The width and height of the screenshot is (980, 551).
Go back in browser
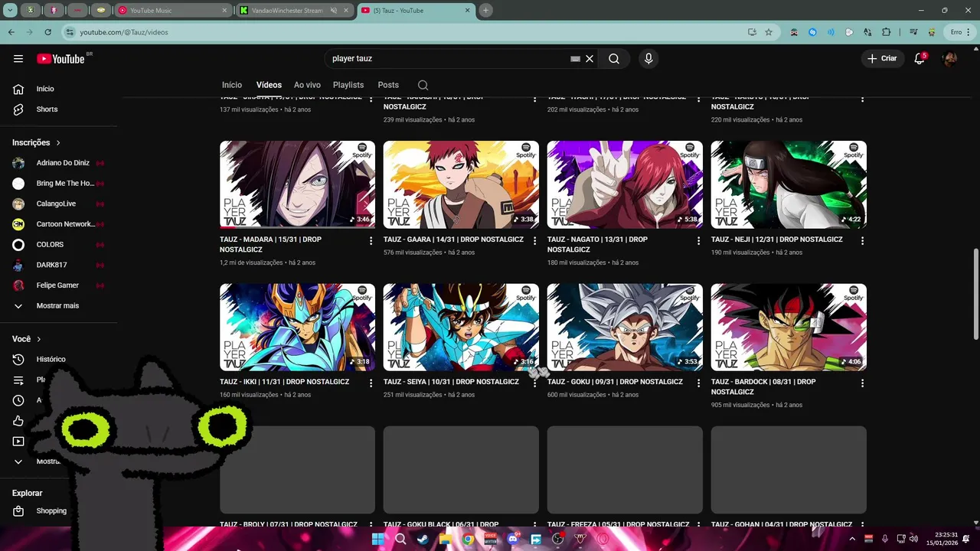click(11, 32)
